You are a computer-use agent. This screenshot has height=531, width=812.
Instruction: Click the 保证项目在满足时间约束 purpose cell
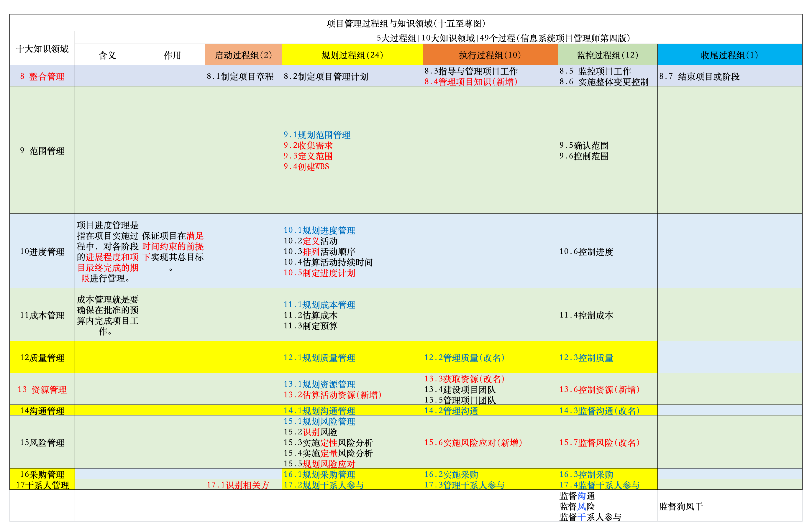(172, 251)
